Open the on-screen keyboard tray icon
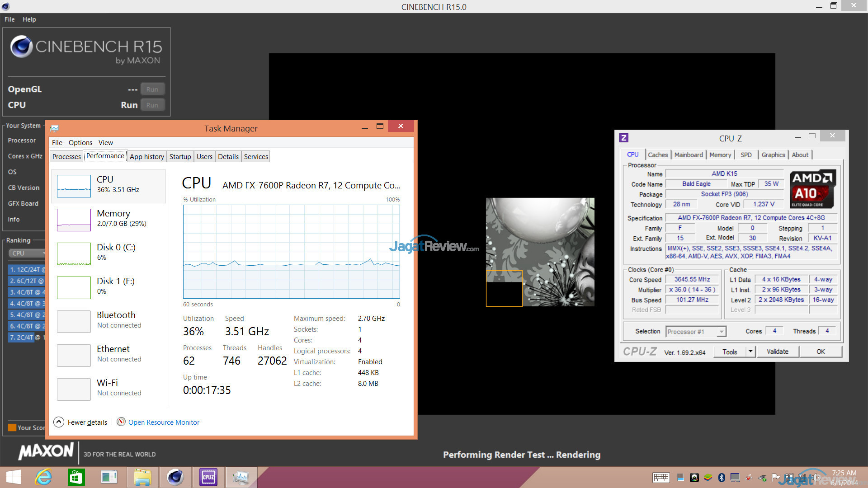This screenshot has width=868, height=488. pos(661,478)
